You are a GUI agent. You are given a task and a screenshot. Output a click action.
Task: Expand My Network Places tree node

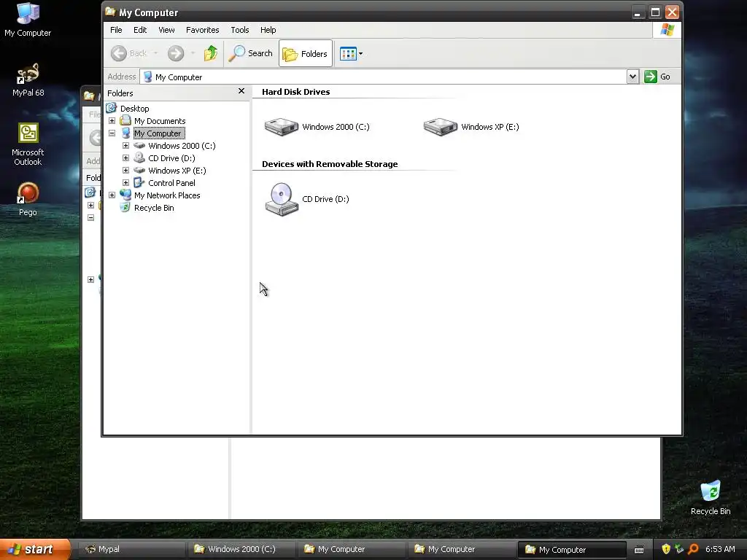pos(112,195)
